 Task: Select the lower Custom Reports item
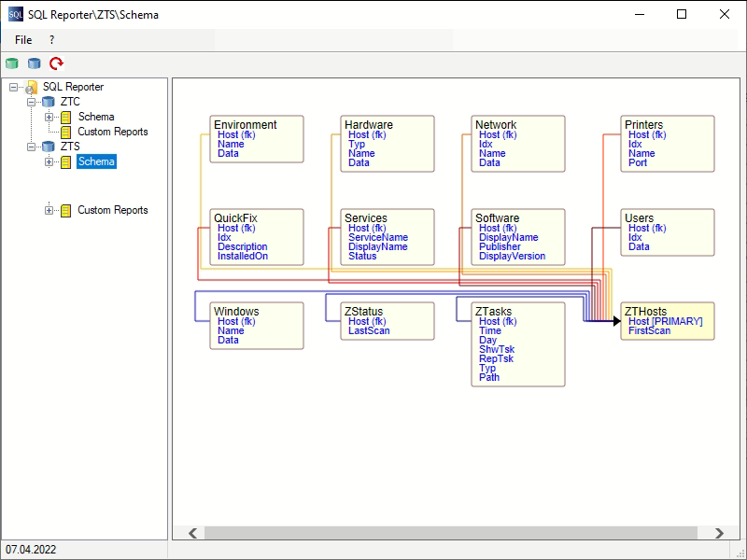coord(113,210)
